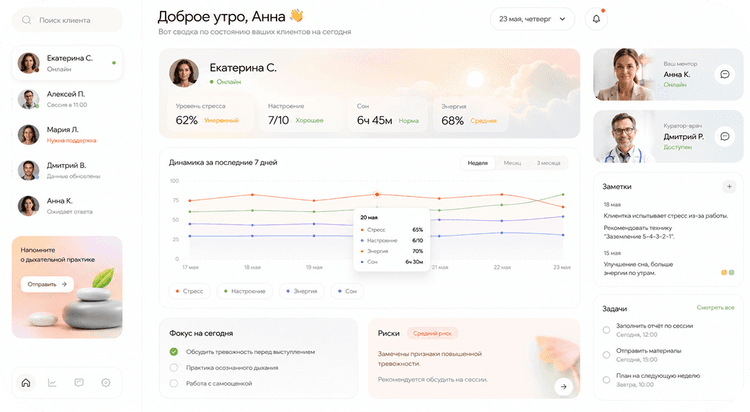
Task: Open the chat messages icon in bottom navigation
Action: pyautogui.click(x=79, y=382)
